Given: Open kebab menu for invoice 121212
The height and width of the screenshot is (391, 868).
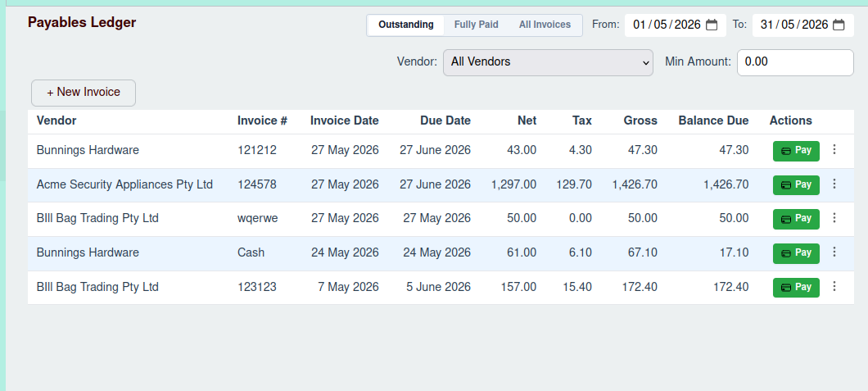Looking at the screenshot, I should coord(834,149).
